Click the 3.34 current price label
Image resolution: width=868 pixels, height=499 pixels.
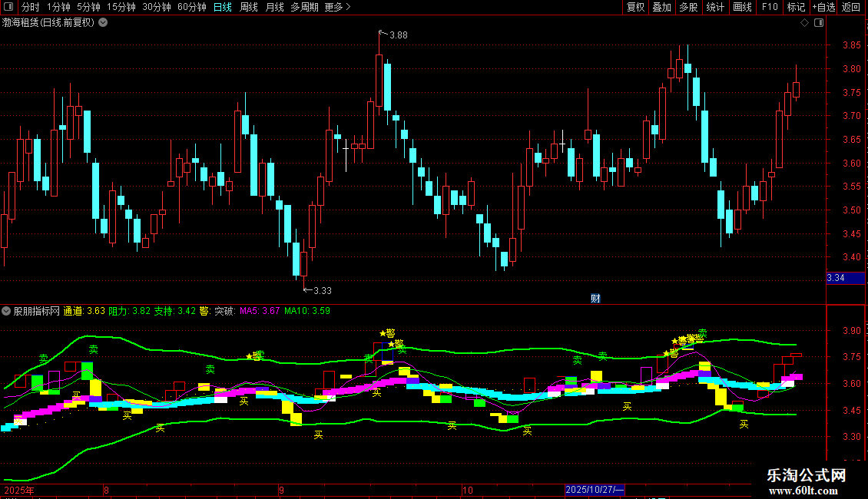[845, 277]
